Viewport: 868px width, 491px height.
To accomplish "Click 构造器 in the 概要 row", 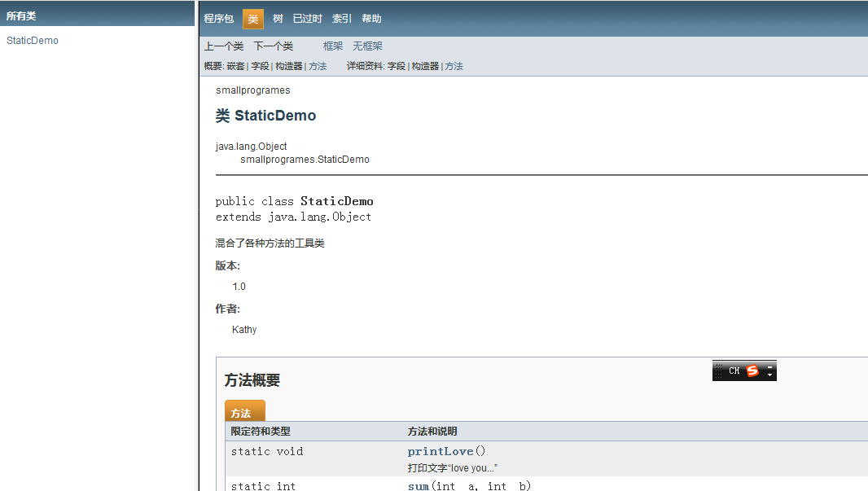I will [x=289, y=67].
